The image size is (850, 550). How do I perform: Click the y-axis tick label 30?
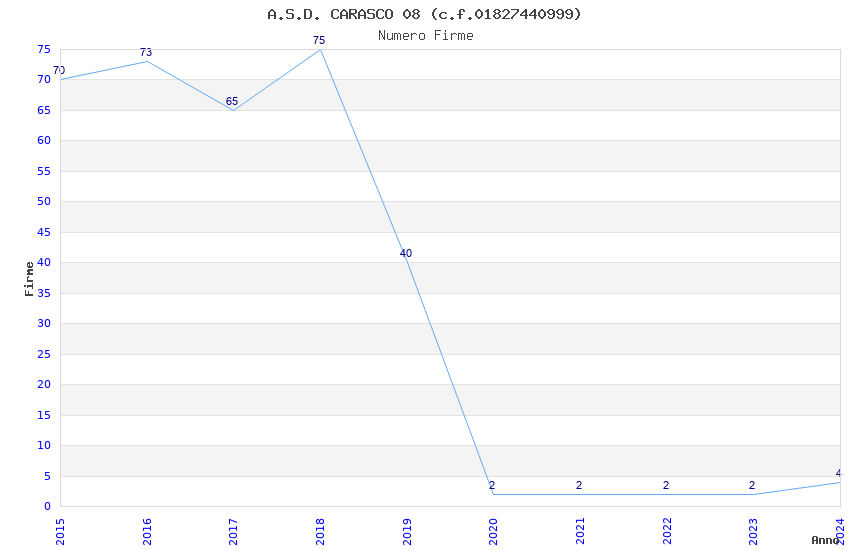pos(44,323)
